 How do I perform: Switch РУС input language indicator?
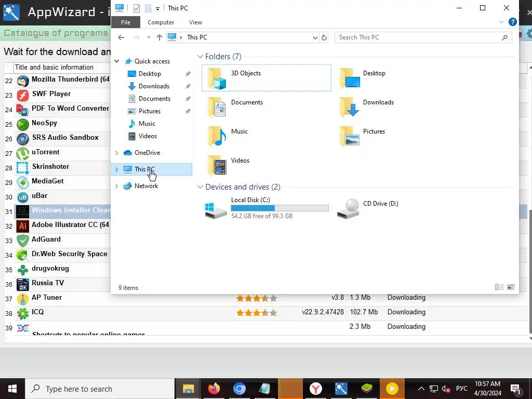point(461,389)
